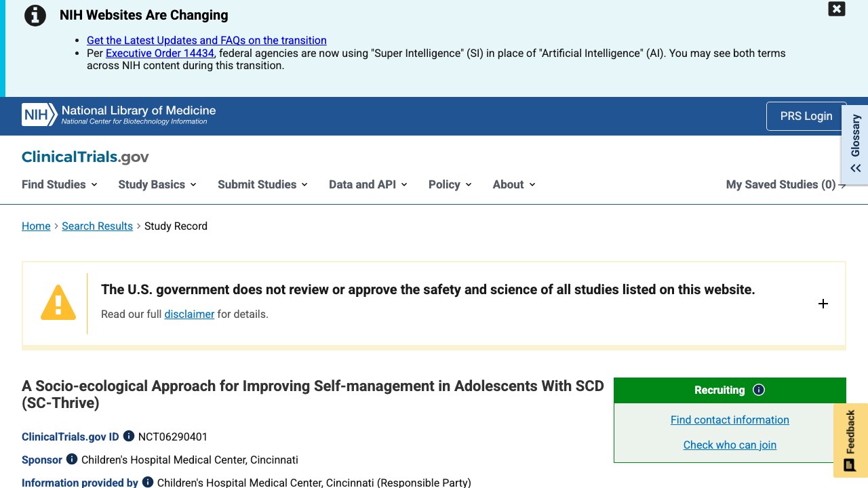
Task: Click the ClinicalTrials.gov site logo
Action: click(85, 157)
